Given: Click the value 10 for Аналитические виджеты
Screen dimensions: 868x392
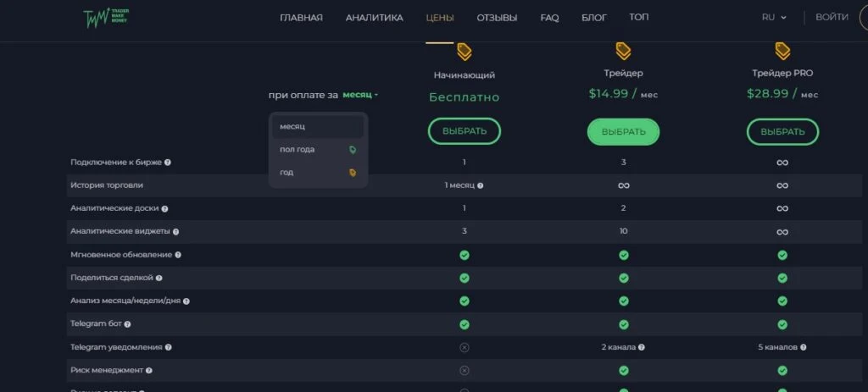Looking at the screenshot, I should click(x=623, y=231).
